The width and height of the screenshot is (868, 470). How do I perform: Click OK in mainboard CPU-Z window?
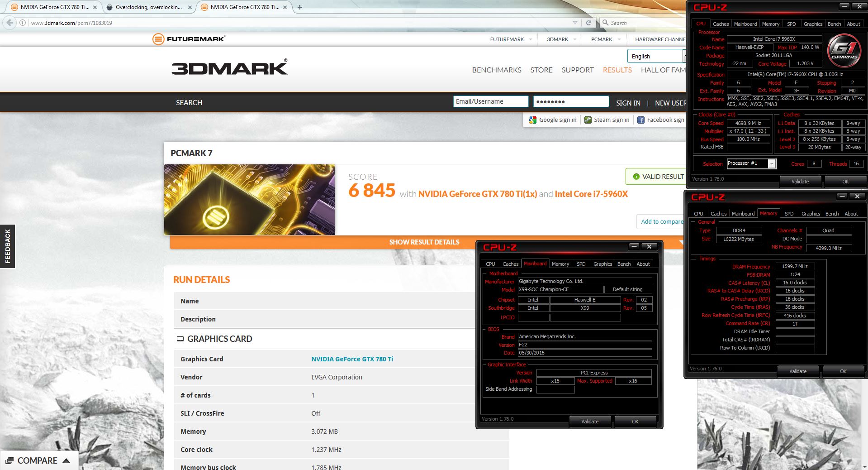[635, 422]
